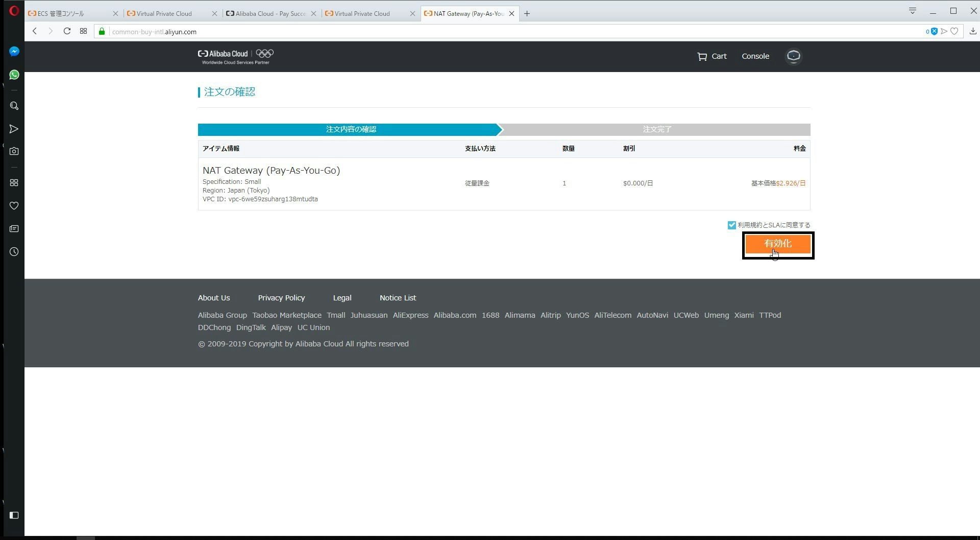Image resolution: width=980 pixels, height=540 pixels.
Task: Select the $2.926/日 price text
Action: [791, 183]
